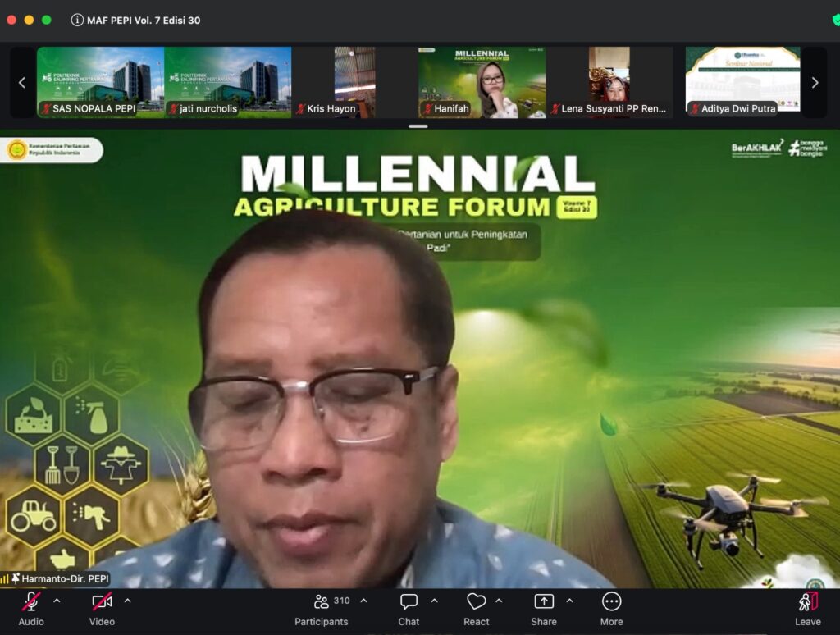
Task: Open the Participants panel
Action: coord(322,609)
